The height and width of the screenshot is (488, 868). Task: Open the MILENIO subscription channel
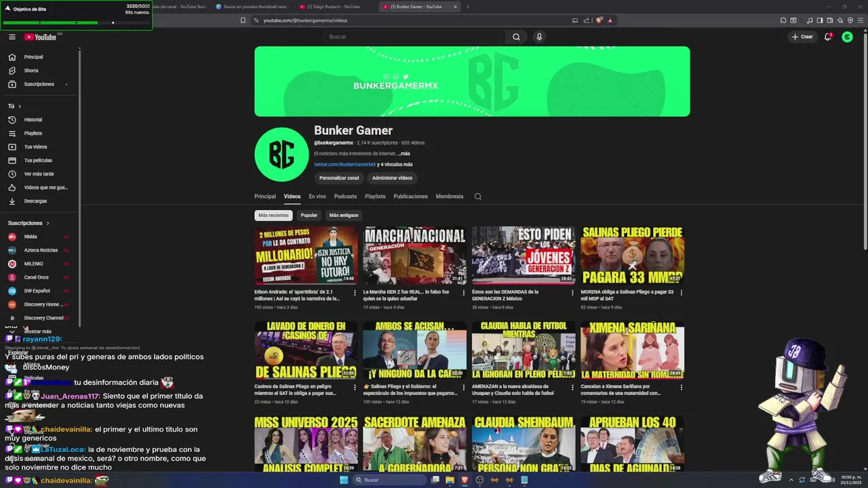click(x=39, y=264)
